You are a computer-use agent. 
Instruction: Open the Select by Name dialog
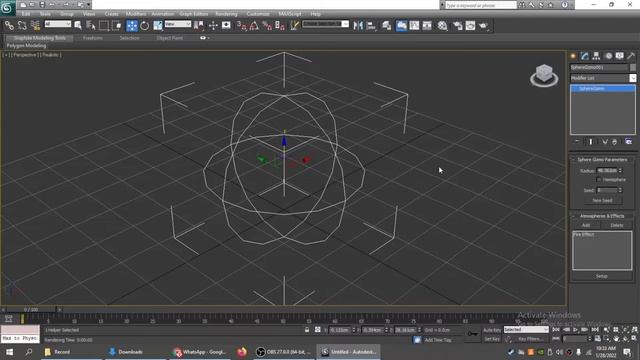coord(91,26)
